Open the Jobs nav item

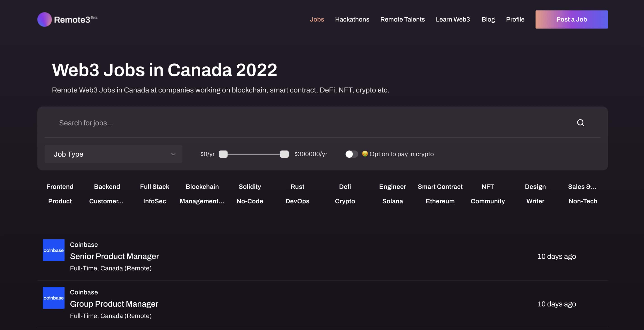[317, 19]
